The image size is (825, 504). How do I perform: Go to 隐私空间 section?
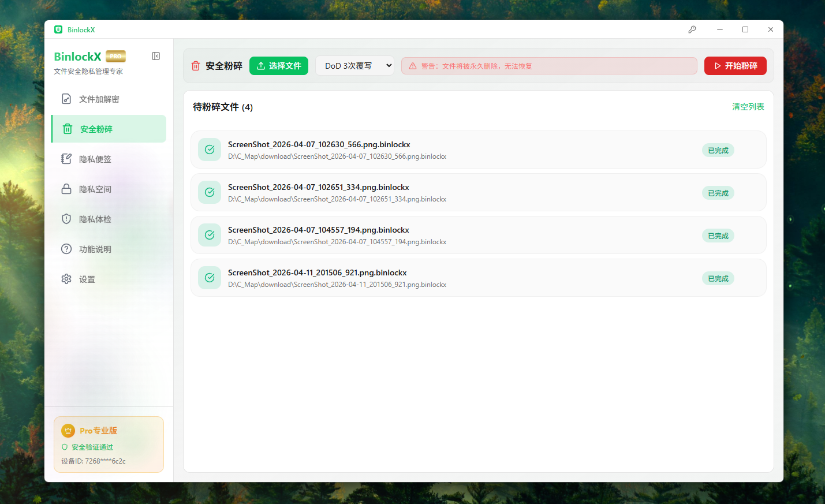pyautogui.click(x=109, y=189)
